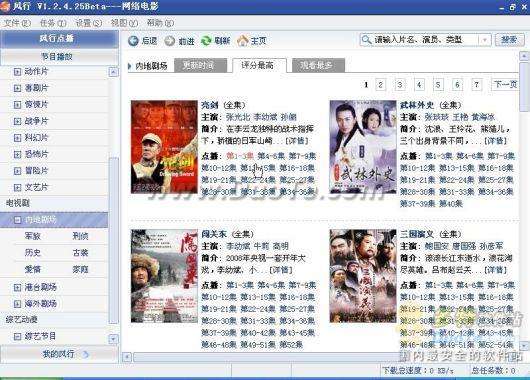Click the arrow icon beside 我的风行

[x=86, y=354]
